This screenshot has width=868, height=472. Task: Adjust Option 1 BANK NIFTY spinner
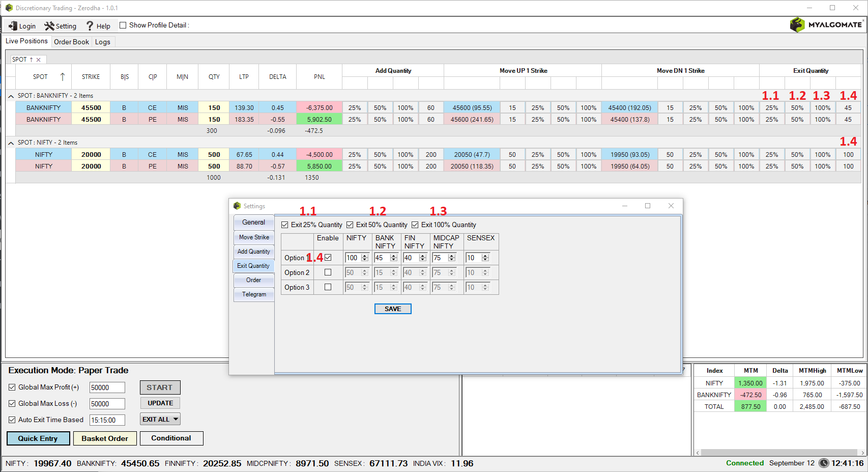coord(393,258)
